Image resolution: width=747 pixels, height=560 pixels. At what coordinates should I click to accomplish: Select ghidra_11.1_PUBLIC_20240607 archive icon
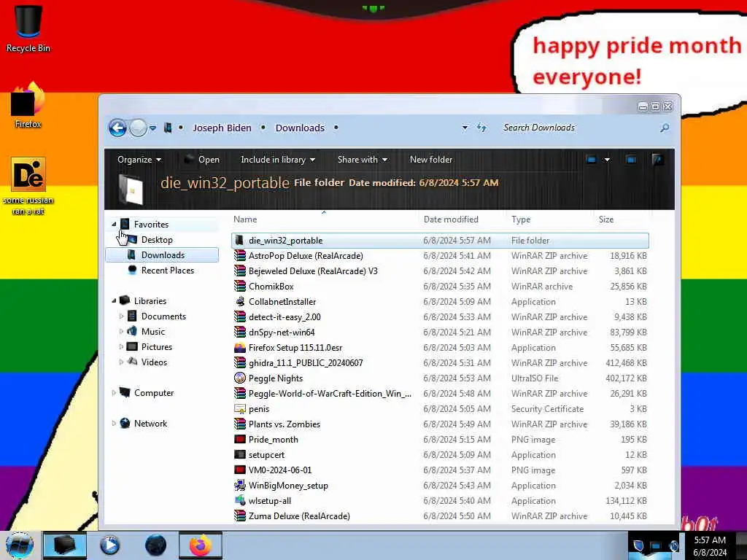[240, 363]
